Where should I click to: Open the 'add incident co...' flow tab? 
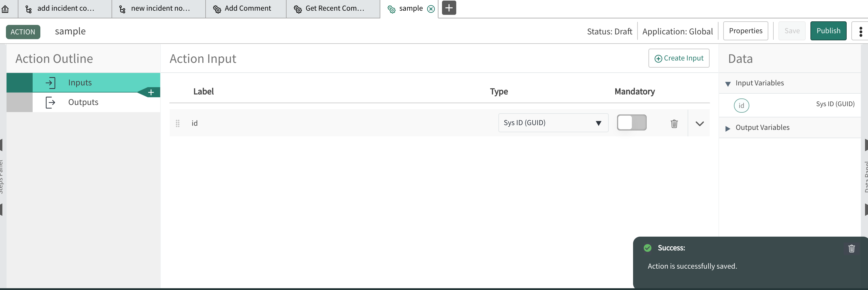point(65,9)
